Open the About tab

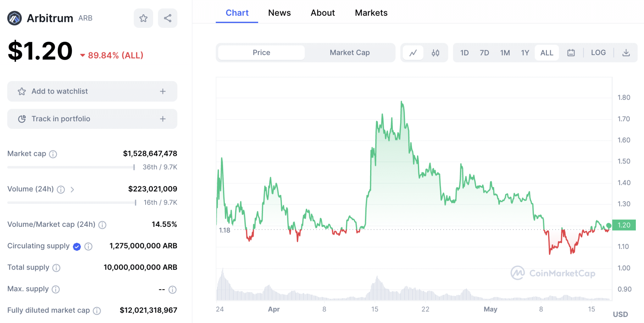pyautogui.click(x=323, y=13)
